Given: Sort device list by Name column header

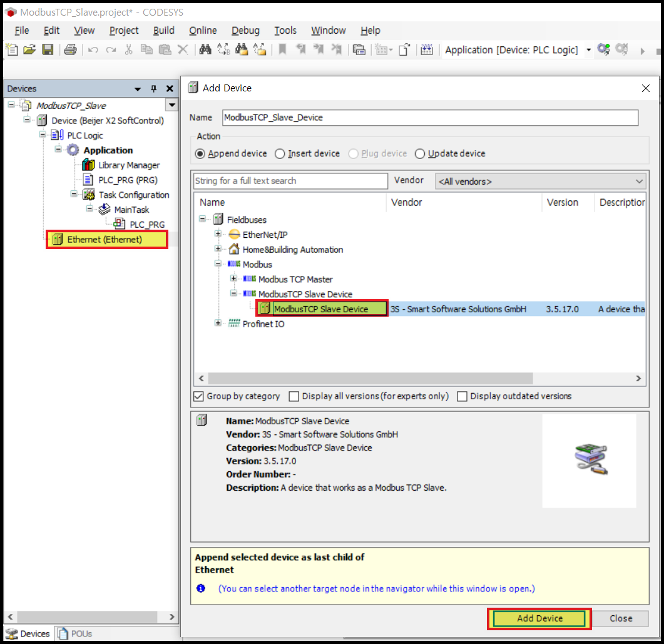Looking at the screenshot, I should 212,202.
